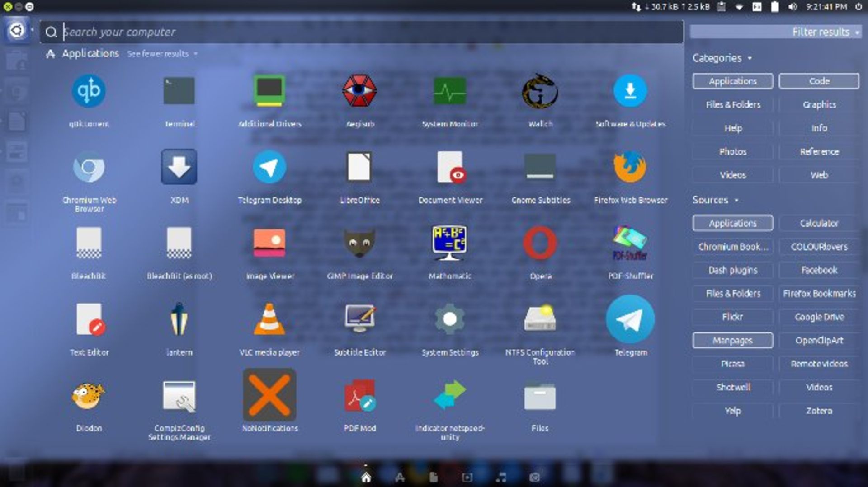Toggle Manpages source filter
This screenshot has height=487, width=868.
(732, 340)
